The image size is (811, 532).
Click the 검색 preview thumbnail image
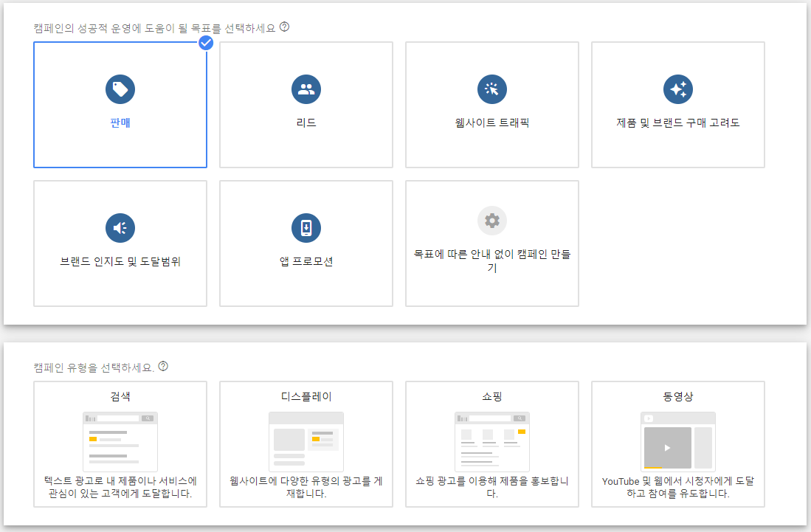tap(120, 439)
